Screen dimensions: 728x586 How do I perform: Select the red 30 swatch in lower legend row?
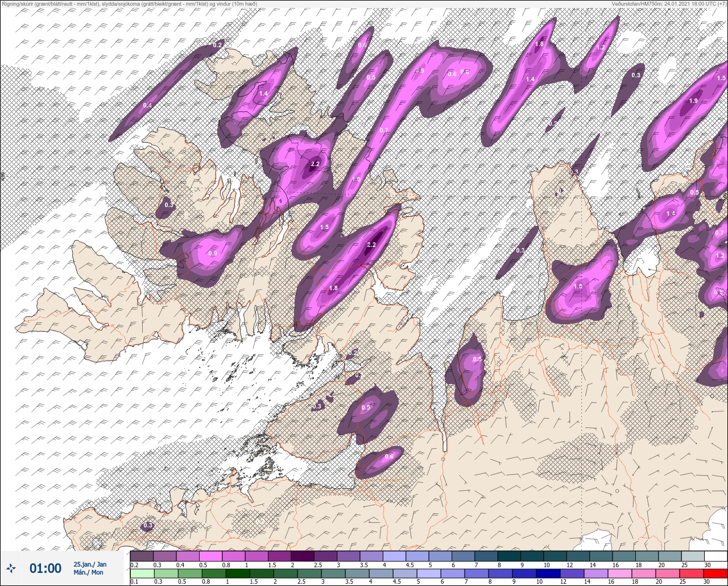[x=716, y=573]
